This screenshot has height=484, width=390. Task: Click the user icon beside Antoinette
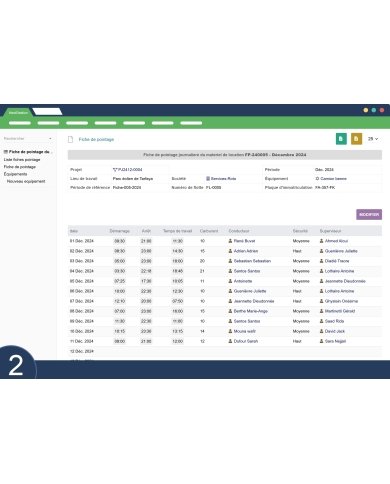coord(230,281)
